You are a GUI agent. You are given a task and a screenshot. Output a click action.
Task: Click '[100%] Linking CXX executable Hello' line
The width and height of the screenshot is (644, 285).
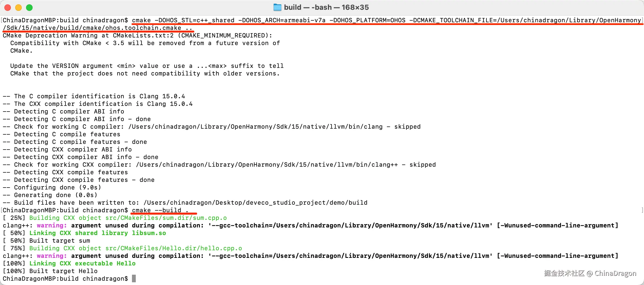[x=69, y=264]
